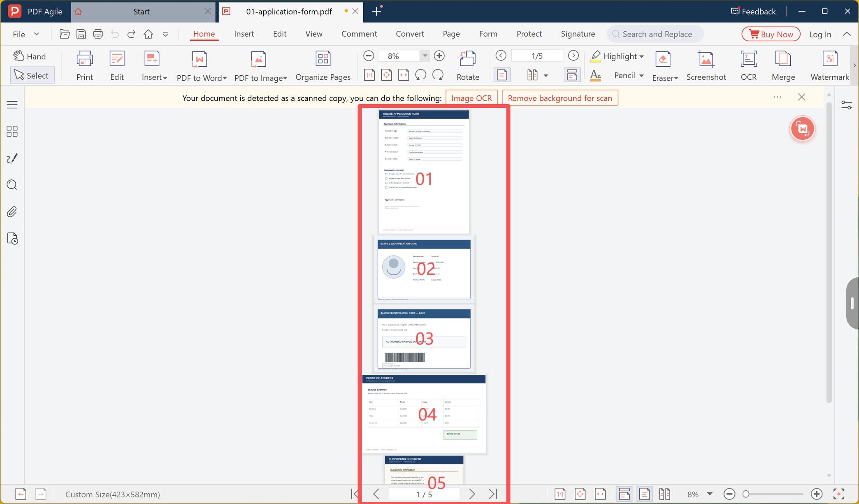The height and width of the screenshot is (504, 859).
Task: Click the zoom slider in status bar
Action: [x=773, y=494]
